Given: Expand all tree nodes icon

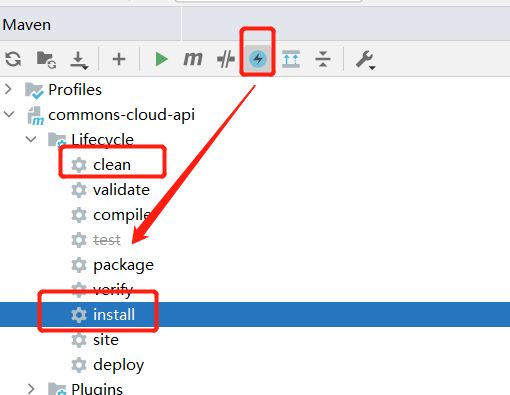Looking at the screenshot, I should pos(291,59).
